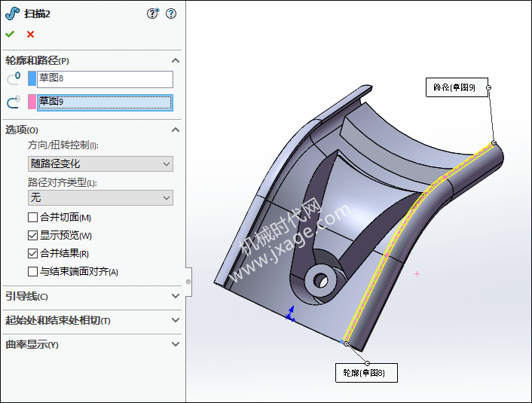
Task: Click the 扫描2 sweep feature icon
Action: pyautogui.click(x=13, y=14)
